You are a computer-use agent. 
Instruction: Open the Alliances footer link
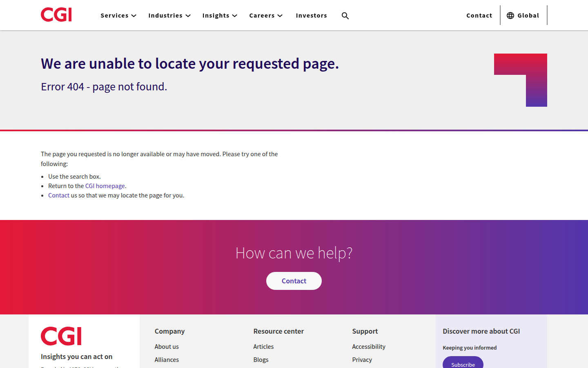pyautogui.click(x=167, y=360)
